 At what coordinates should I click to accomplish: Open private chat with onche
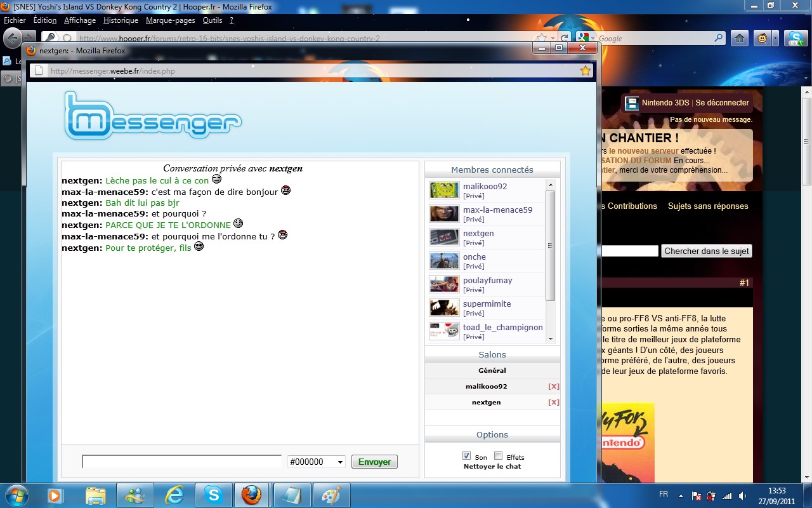pyautogui.click(x=474, y=266)
